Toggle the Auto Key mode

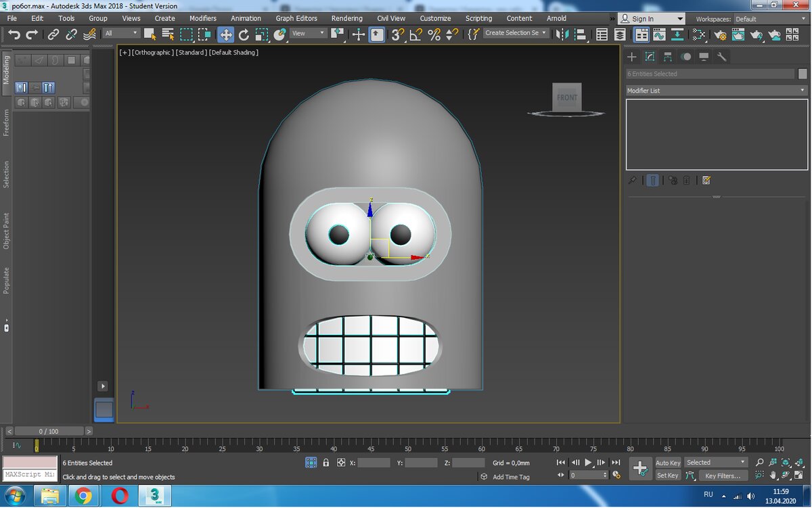click(x=668, y=463)
